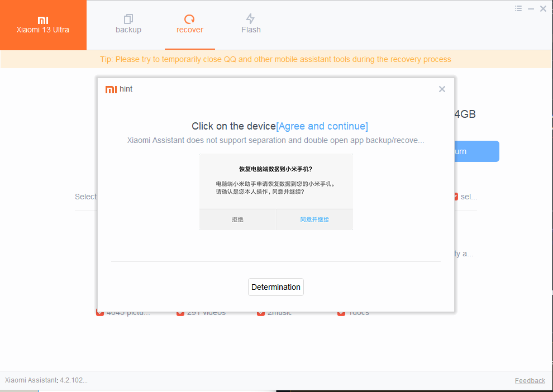This screenshot has height=392, width=553.
Task: Minimize the Xiaomi Assistant window
Action: (531, 9)
